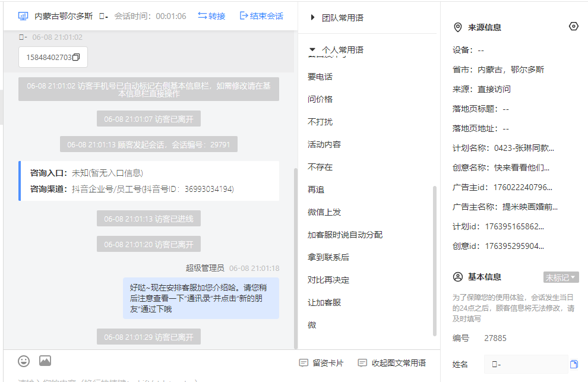The image size is (588, 382).
Task: Click the 转接 transfer button
Action: [x=211, y=16]
